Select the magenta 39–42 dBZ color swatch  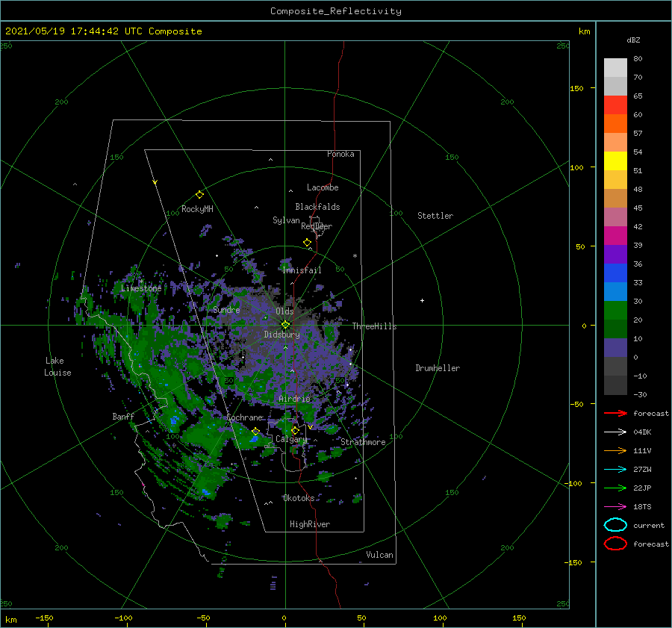click(615, 235)
